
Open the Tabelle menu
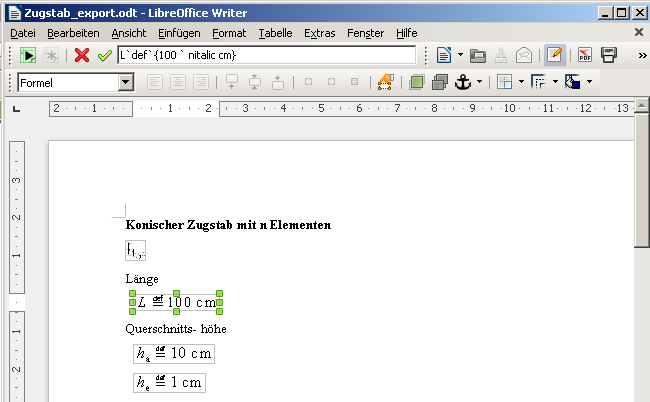coord(275,33)
